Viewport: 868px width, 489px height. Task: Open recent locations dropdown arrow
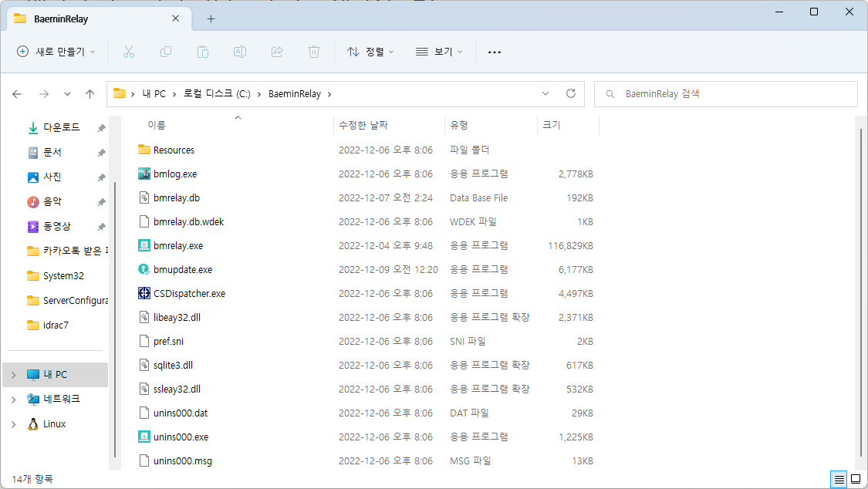pyautogui.click(x=67, y=94)
